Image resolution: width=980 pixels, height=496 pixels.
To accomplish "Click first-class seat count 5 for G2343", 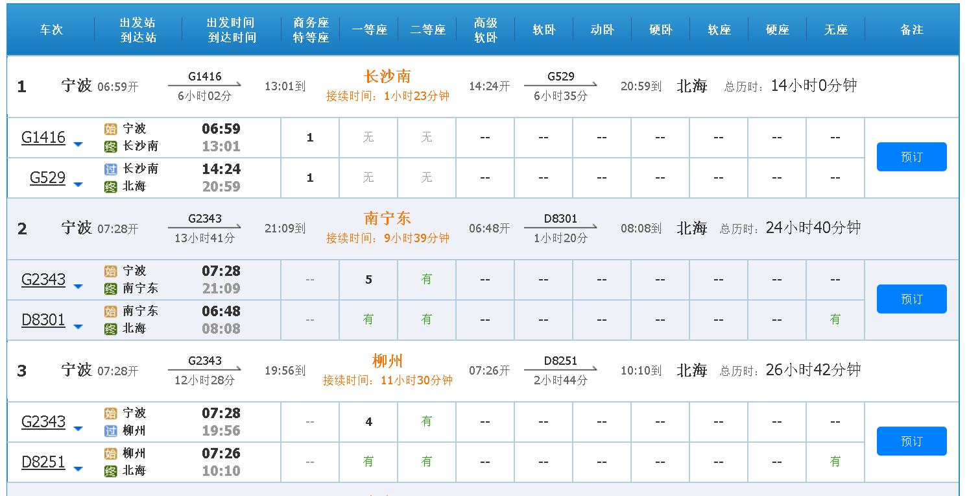I will (x=368, y=280).
